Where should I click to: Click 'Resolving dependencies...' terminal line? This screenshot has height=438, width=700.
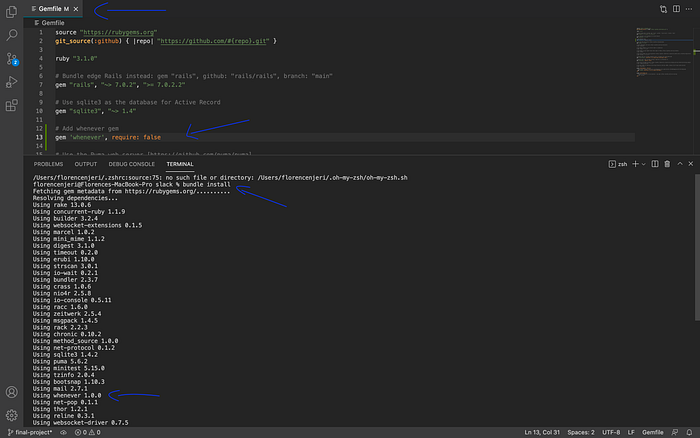[x=75, y=198]
